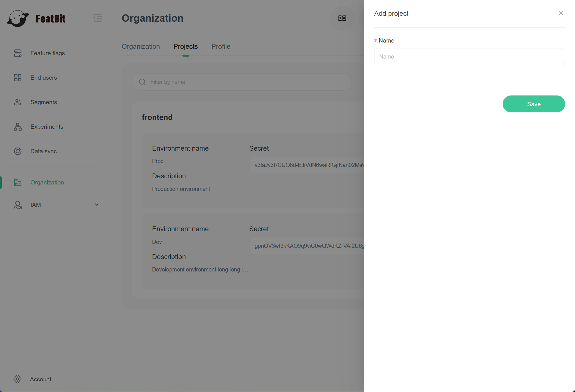This screenshot has width=575, height=392.
Task: Switch to the Profile tab
Action: 221,46
